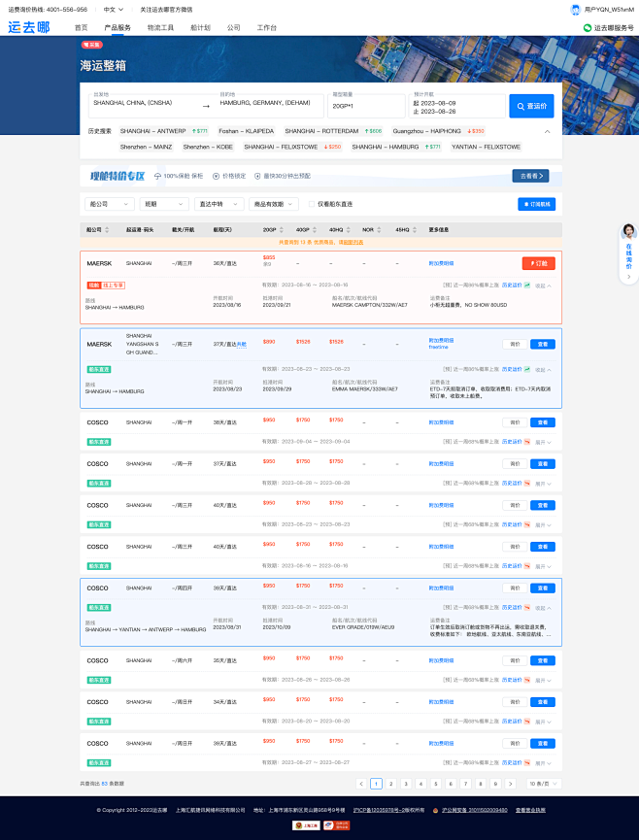Open the 在线询价 agent avatar

[x=629, y=232]
